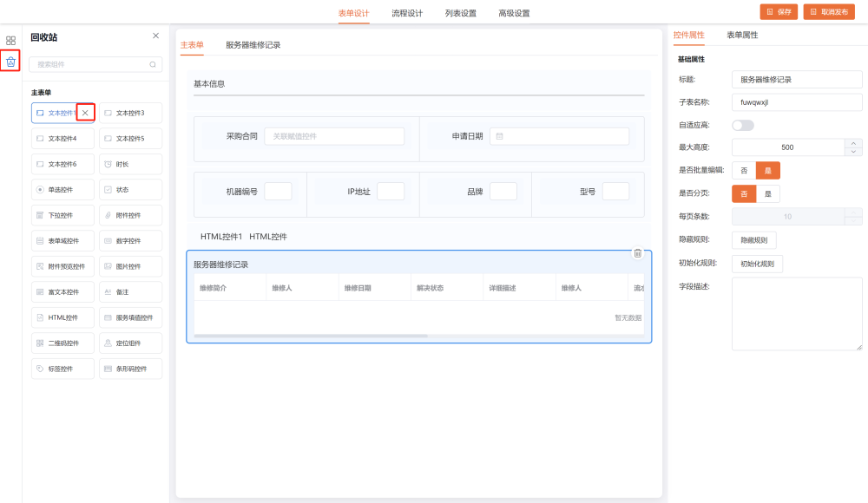Image resolution: width=868 pixels, height=503 pixels.
Task: Set 是否批量编辑 to 否
Action: (744, 171)
